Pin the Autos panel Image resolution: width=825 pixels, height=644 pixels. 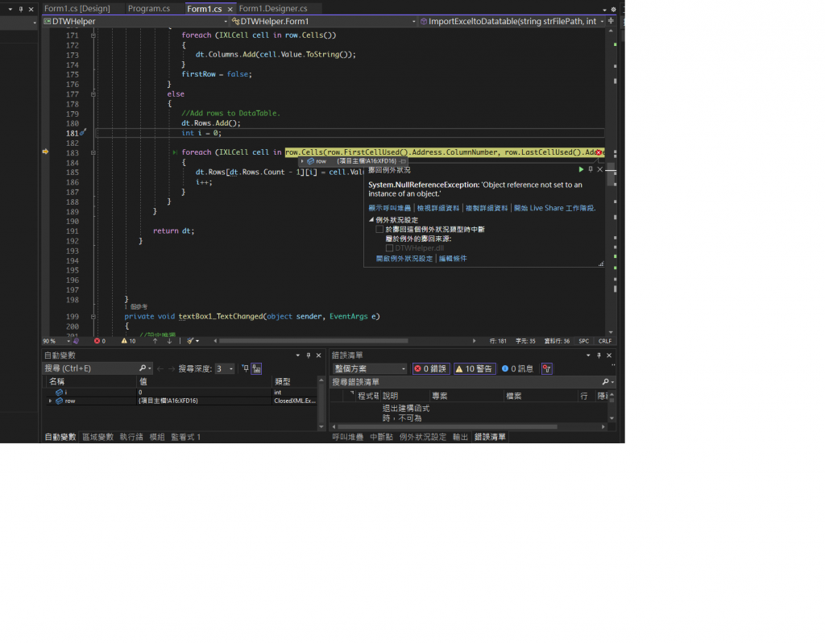[309, 355]
